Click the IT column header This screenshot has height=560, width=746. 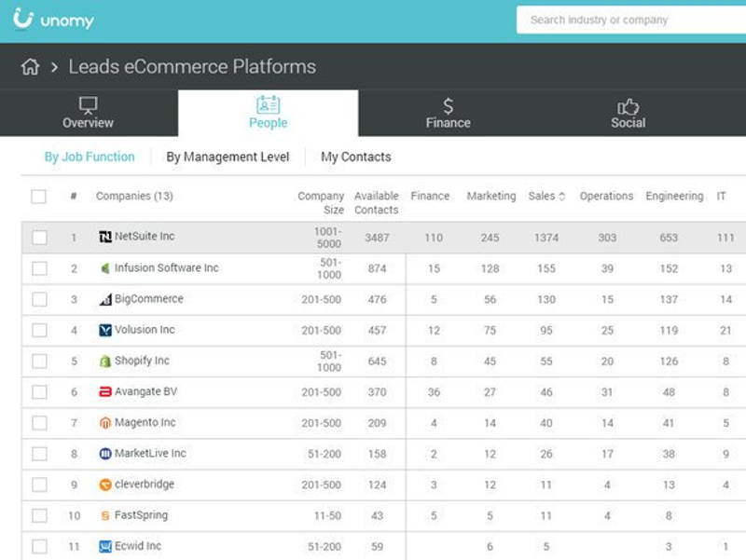click(721, 196)
